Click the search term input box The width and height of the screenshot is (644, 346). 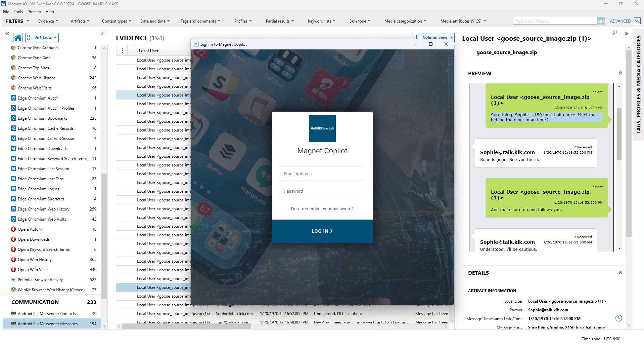[x=555, y=21]
